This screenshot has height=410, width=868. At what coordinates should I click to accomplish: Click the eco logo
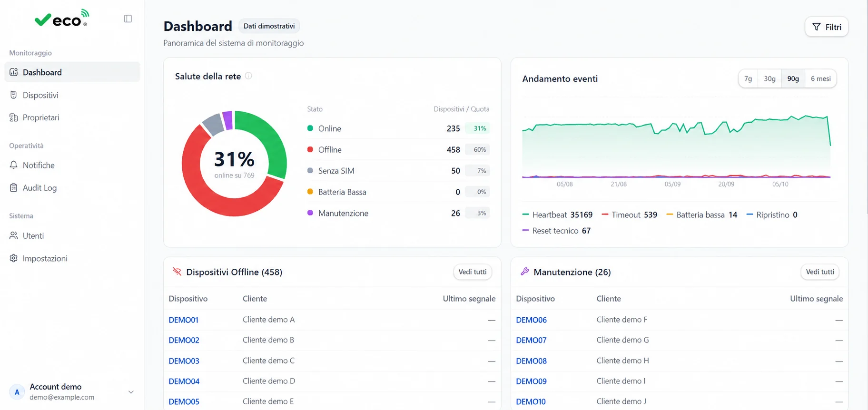pos(62,18)
